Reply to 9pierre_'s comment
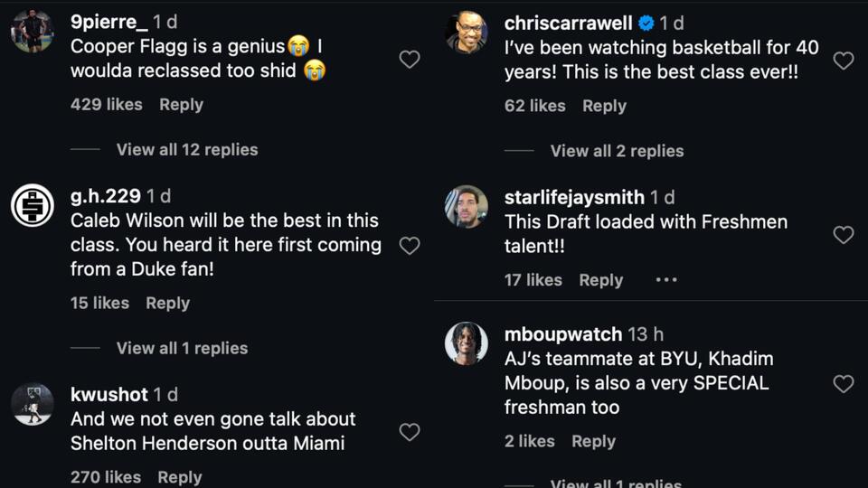This screenshot has width=868, height=488. pyautogui.click(x=181, y=105)
